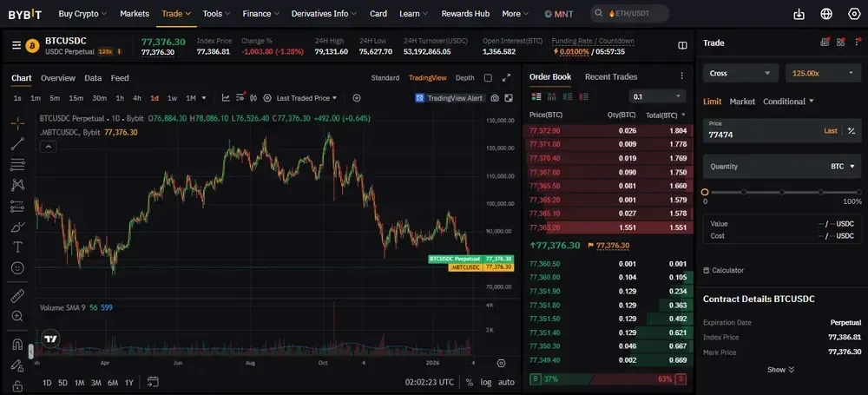Screen dimensions: 868x395
Task: Open the forecasting and measurement position tool
Action: click(x=17, y=206)
